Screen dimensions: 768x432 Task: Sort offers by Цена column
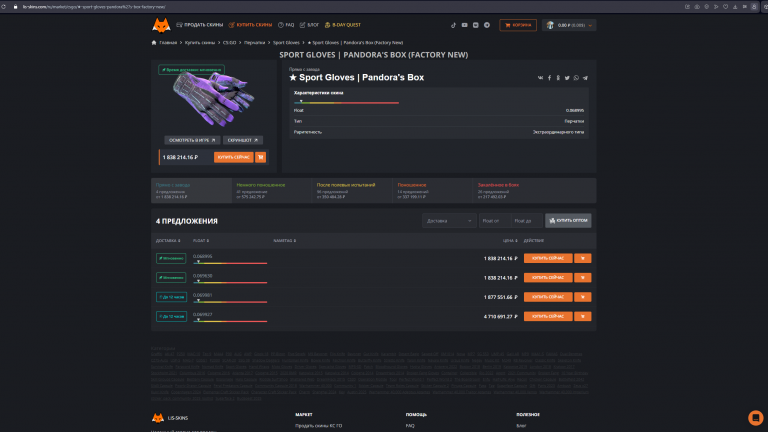[x=510, y=240]
